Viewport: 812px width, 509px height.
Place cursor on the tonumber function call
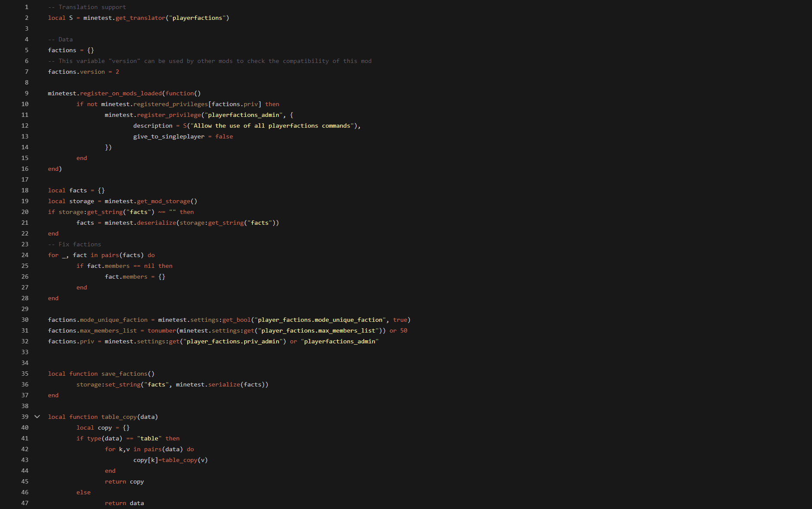point(161,330)
